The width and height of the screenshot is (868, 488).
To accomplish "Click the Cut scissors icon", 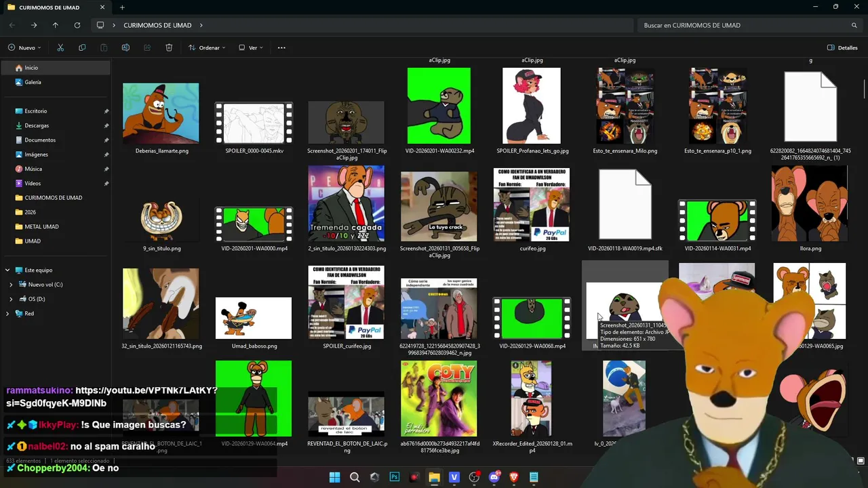I will pos(60,47).
